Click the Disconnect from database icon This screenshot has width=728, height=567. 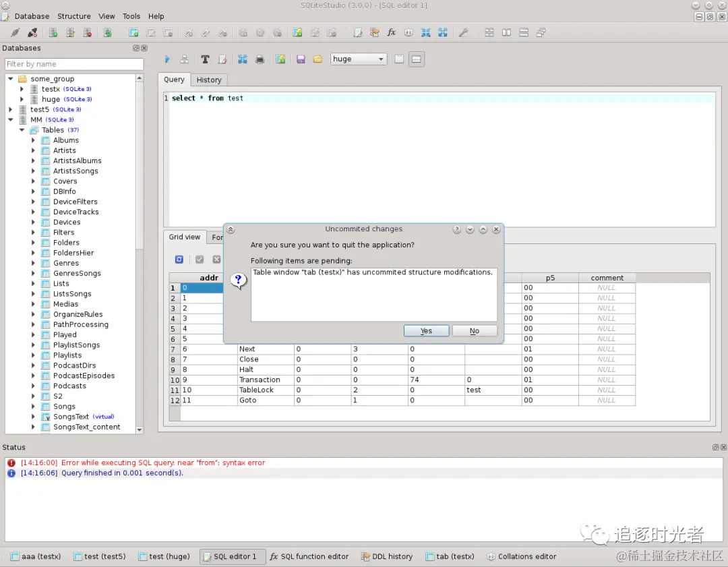(x=32, y=32)
